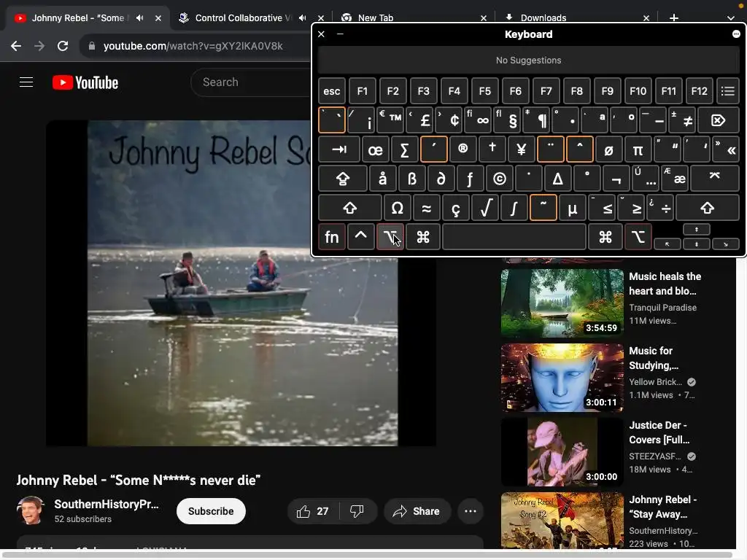
Task: Open the more actions three-dot menu
Action: point(471,511)
